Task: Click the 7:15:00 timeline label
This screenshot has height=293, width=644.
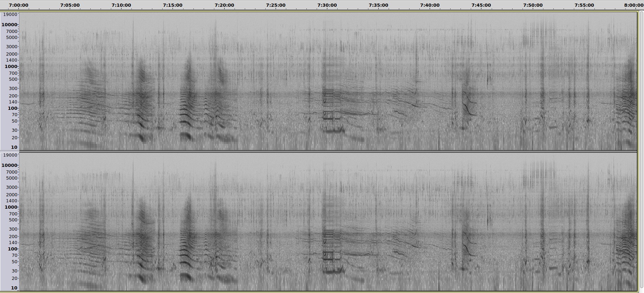Action: [x=173, y=5]
